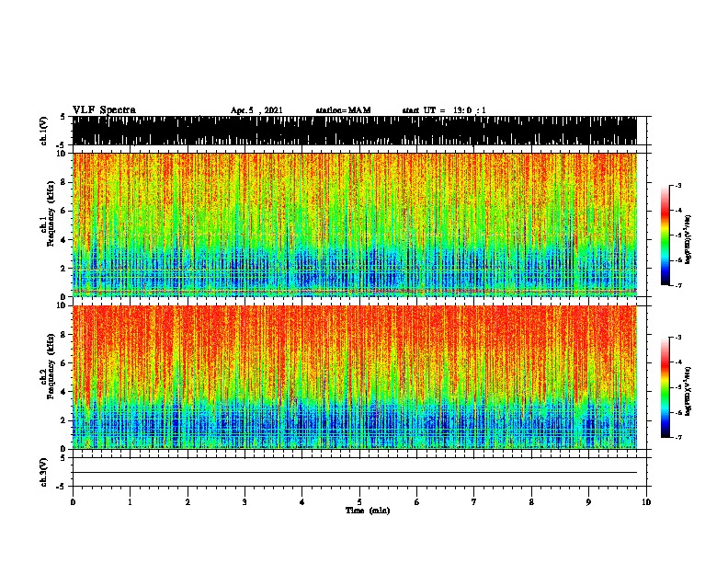Click the ch.1 "Frequency (kHz)" axis label
728x563 pixels.
click(x=51, y=213)
